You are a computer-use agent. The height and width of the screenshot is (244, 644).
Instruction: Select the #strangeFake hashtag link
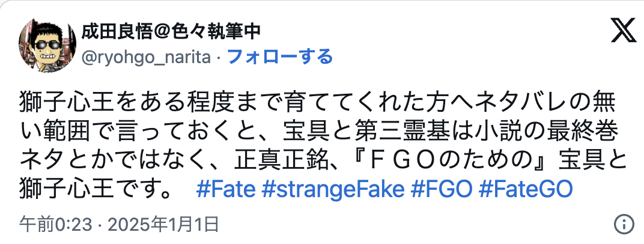pyautogui.click(x=333, y=190)
